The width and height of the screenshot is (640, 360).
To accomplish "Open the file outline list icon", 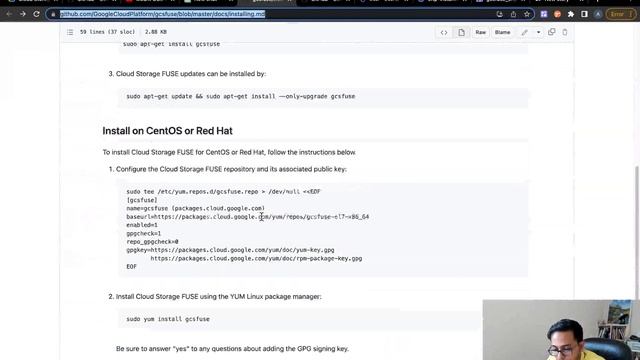I will click(70, 32).
